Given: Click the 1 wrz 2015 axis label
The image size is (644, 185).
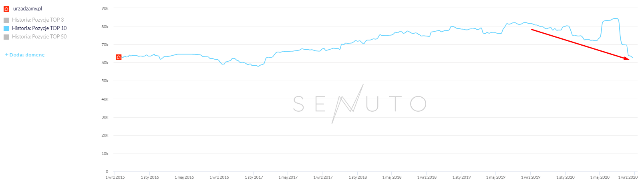Looking at the screenshot, I should 115,177.
